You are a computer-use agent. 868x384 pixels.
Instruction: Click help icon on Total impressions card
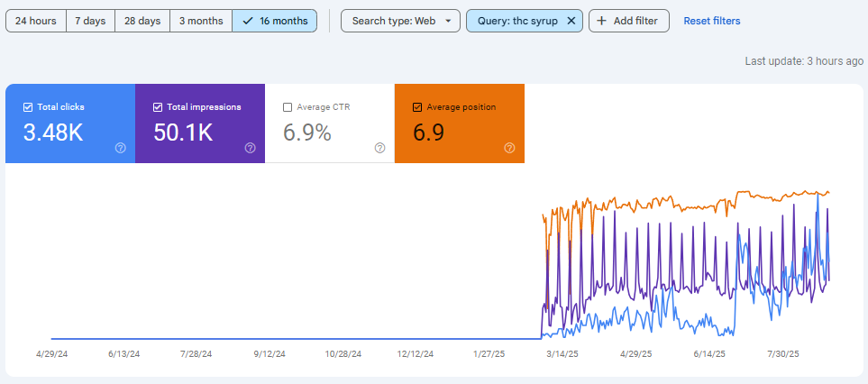click(251, 148)
